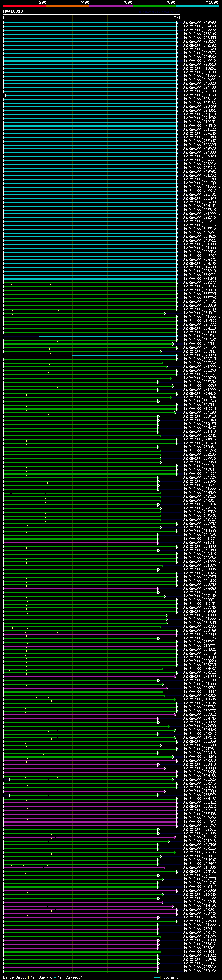This screenshot has height=980, width=222.
Task: Click the cyan alignment bar for Q9LEA1
Action: tap(108, 336)
